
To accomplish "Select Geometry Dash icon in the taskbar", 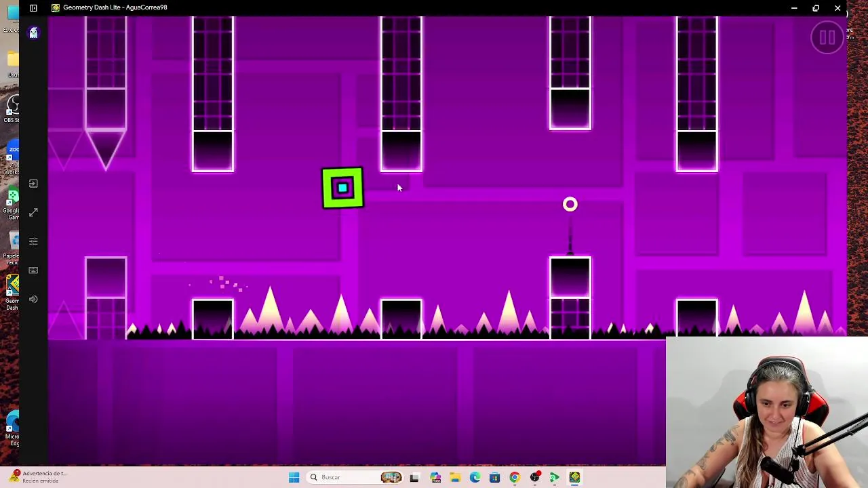I will coord(575,477).
